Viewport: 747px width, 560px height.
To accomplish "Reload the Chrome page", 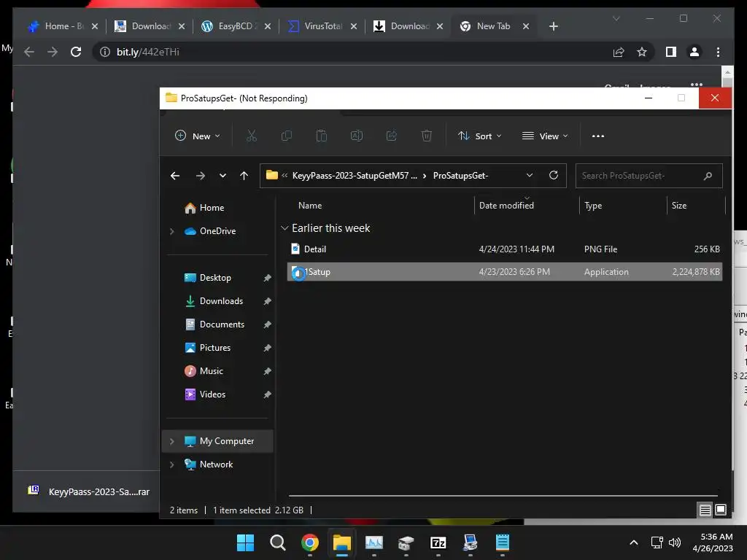I will tap(76, 52).
